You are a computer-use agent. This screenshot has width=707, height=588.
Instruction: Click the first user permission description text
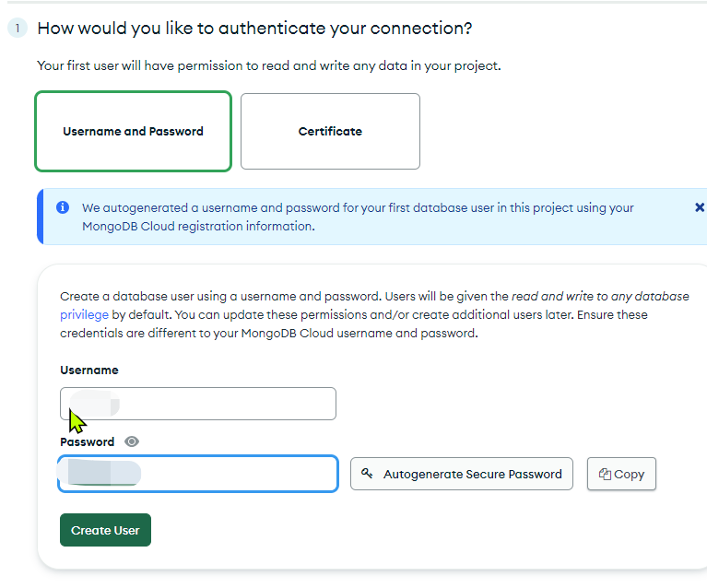coord(269,65)
